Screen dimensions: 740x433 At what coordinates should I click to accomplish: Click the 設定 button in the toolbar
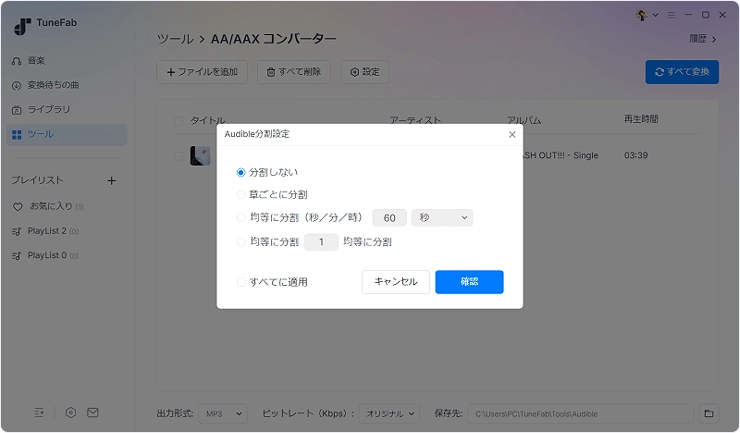(x=365, y=72)
